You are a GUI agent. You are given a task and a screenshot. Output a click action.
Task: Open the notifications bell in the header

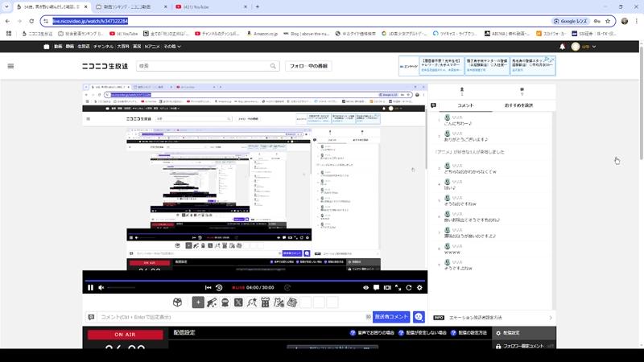562,47
